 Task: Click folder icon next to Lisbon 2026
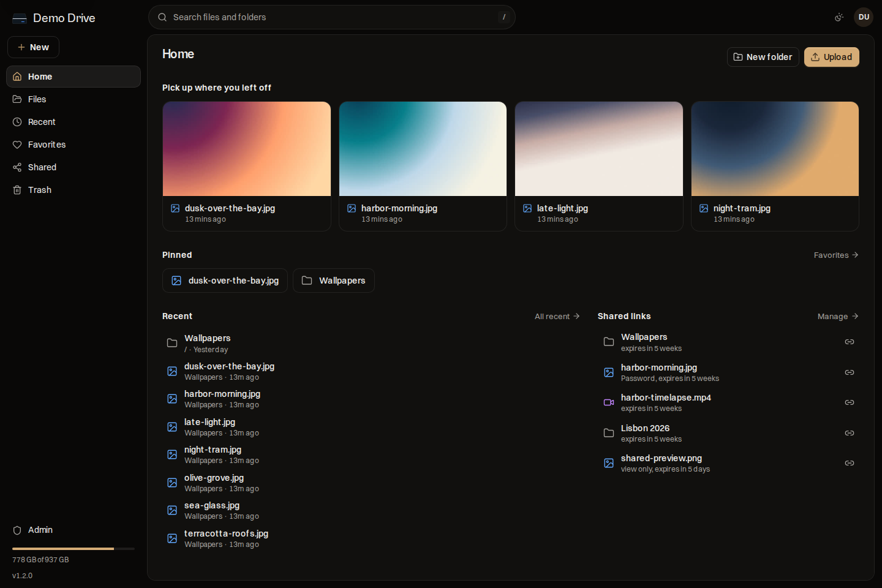pyautogui.click(x=609, y=433)
